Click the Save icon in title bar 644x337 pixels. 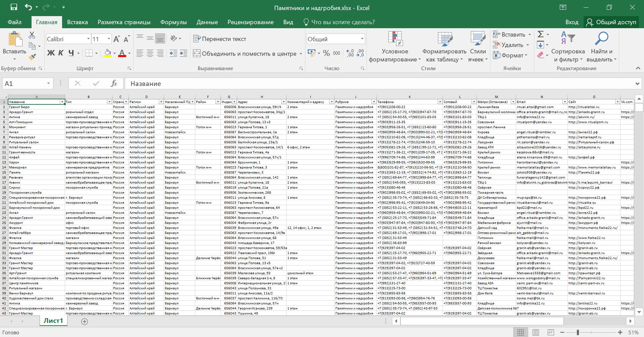point(14,7)
